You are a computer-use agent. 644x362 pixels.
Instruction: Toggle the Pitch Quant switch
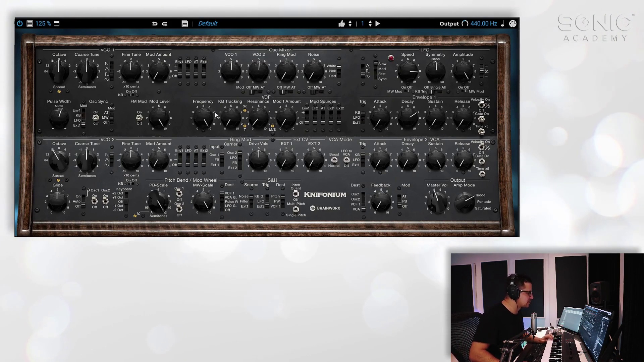(296, 194)
